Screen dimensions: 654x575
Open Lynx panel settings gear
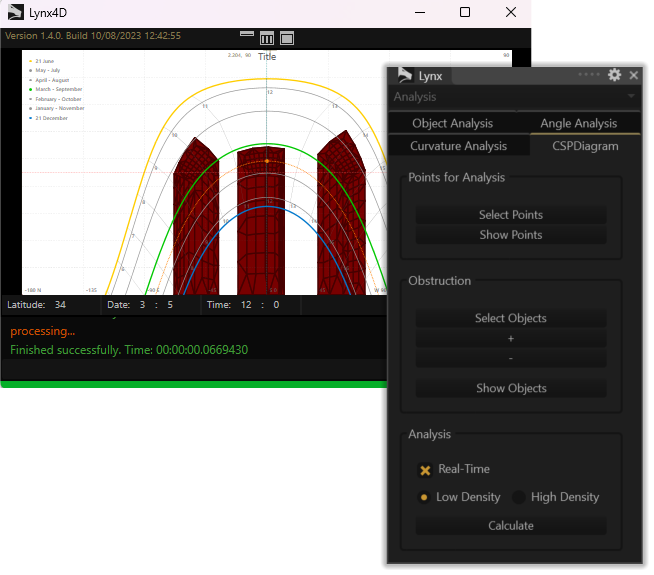coord(614,75)
